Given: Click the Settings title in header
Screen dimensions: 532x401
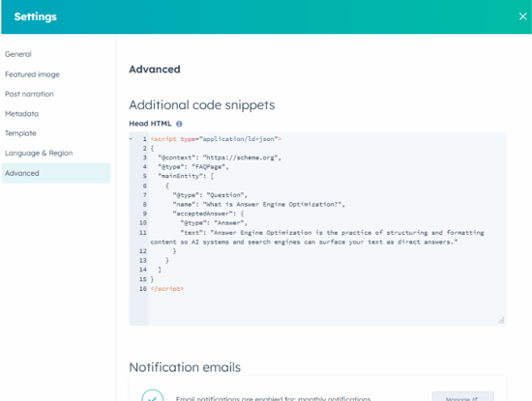Looking at the screenshot, I should click(35, 16).
